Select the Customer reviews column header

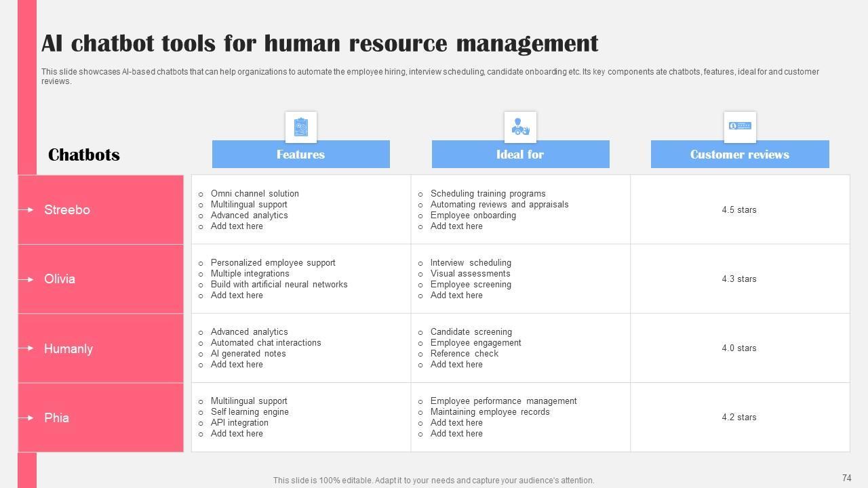[740, 155]
